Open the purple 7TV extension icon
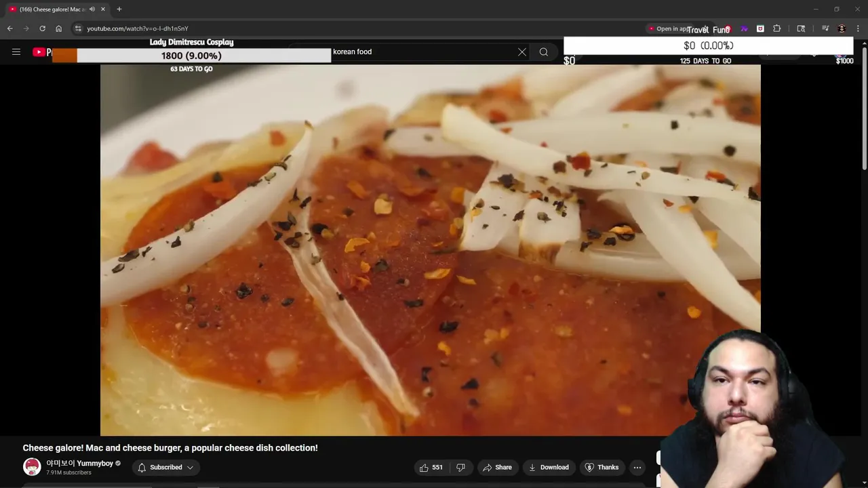868x488 pixels. pyautogui.click(x=744, y=28)
